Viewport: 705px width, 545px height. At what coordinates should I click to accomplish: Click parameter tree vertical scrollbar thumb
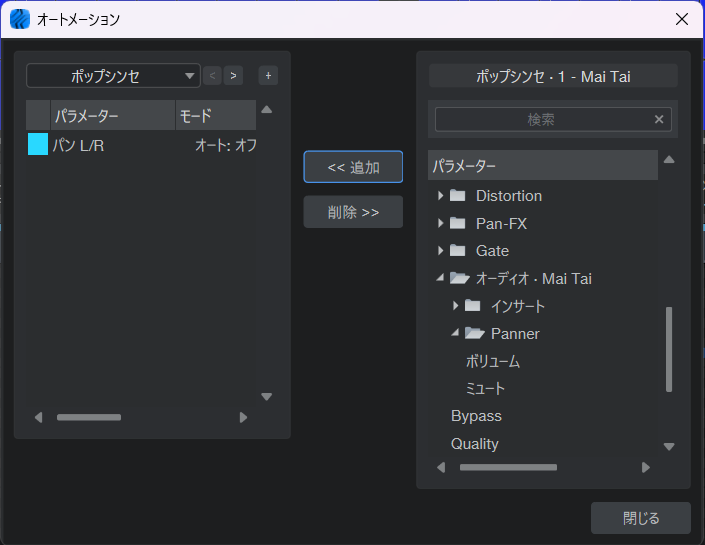669,349
